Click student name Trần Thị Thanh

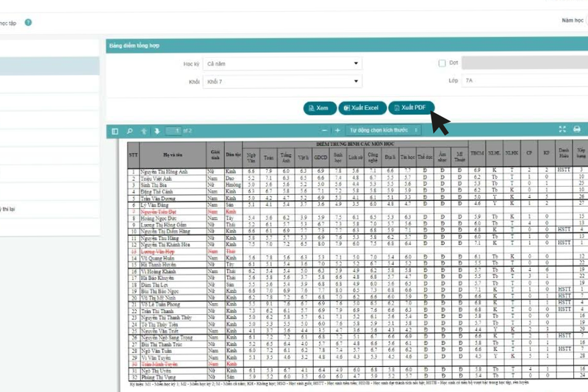tap(157, 311)
